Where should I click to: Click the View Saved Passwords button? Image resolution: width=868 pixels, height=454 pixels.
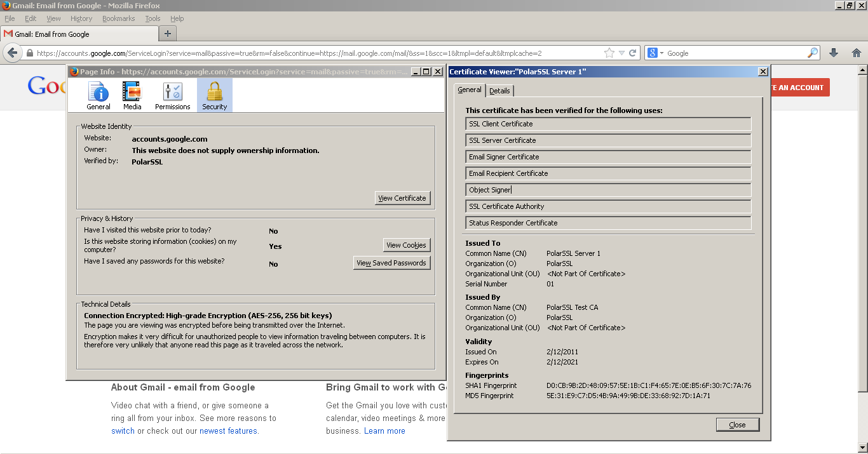391,263
